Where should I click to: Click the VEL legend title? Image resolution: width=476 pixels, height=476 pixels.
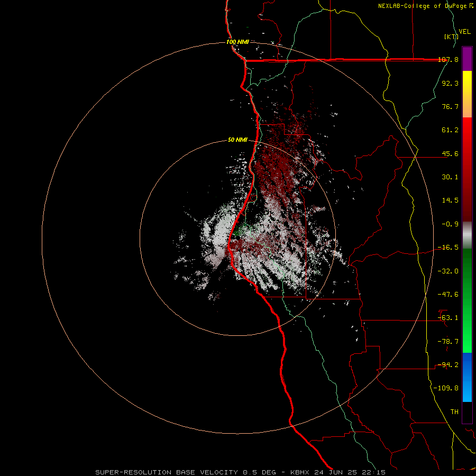[x=464, y=32]
